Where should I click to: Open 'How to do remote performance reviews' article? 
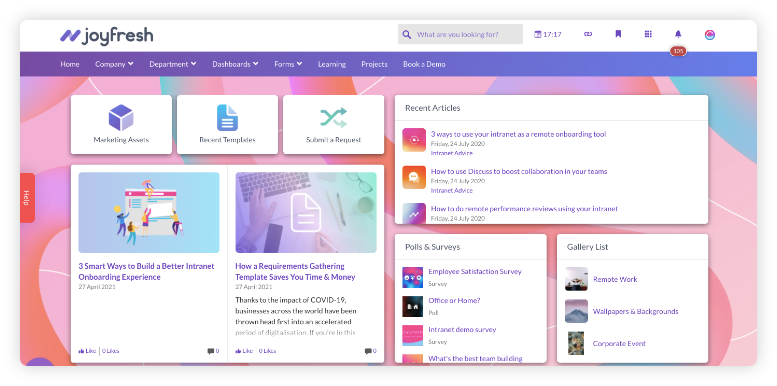[524, 209]
